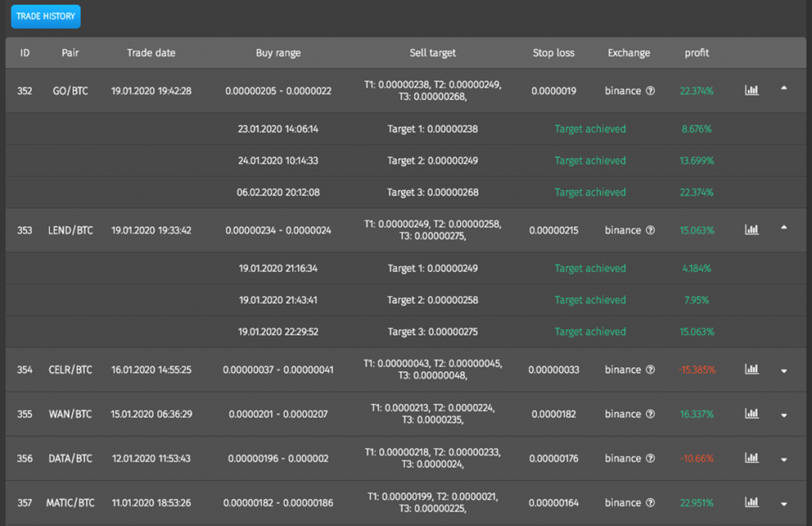The height and width of the screenshot is (526, 812).
Task: Open chart icon for WAN/BTC trade
Action: 752,413
